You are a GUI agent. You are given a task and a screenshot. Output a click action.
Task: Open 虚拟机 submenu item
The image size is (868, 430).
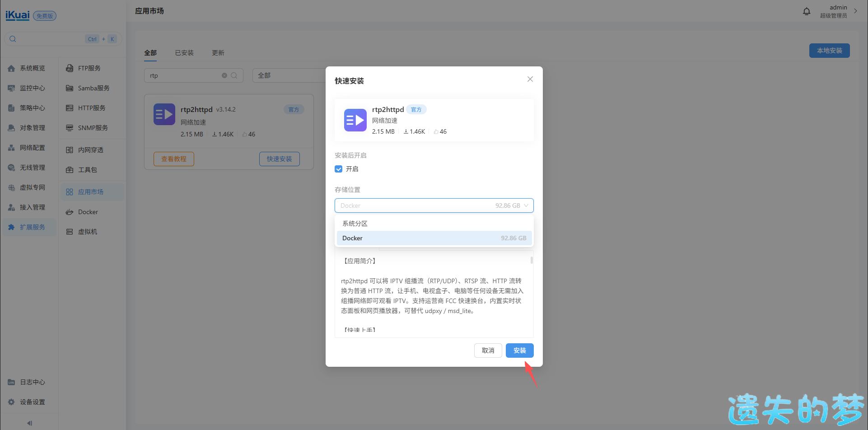(x=92, y=232)
